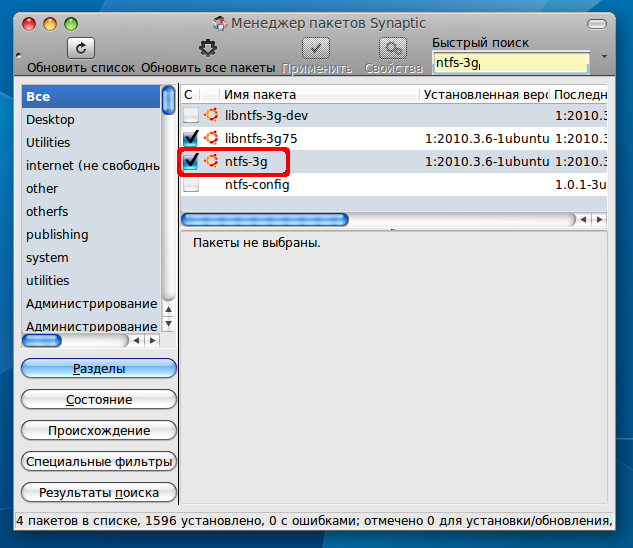
Task: Select first 'Администрирование' category
Action: coord(91,304)
